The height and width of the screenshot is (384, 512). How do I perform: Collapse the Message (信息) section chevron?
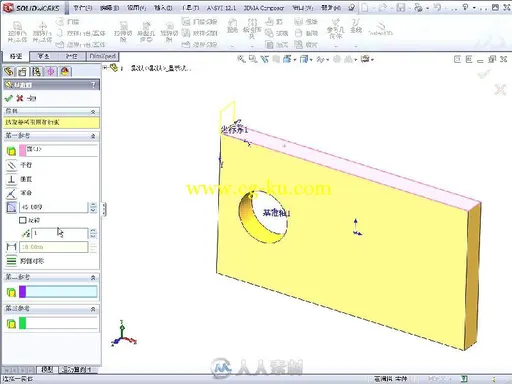click(x=93, y=111)
